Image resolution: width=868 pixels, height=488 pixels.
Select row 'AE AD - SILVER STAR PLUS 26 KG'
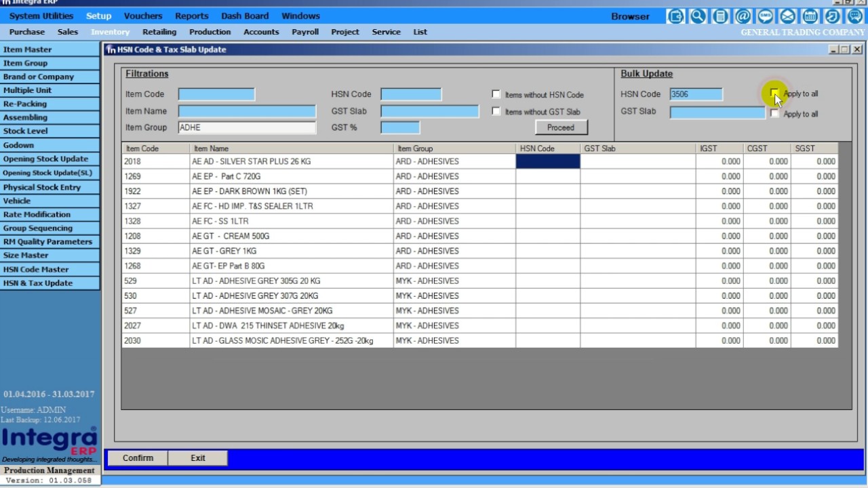tap(480, 161)
